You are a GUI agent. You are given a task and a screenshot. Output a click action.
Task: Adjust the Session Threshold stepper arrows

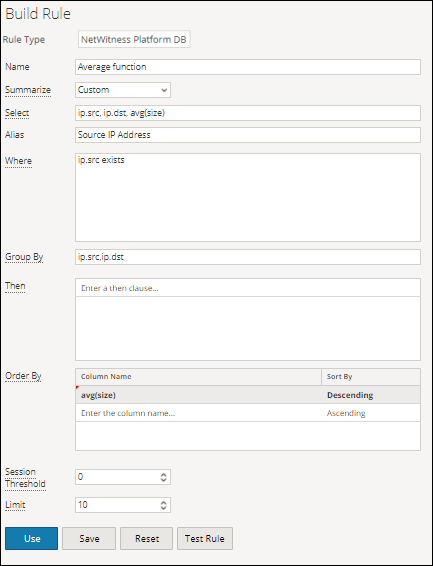click(163, 477)
